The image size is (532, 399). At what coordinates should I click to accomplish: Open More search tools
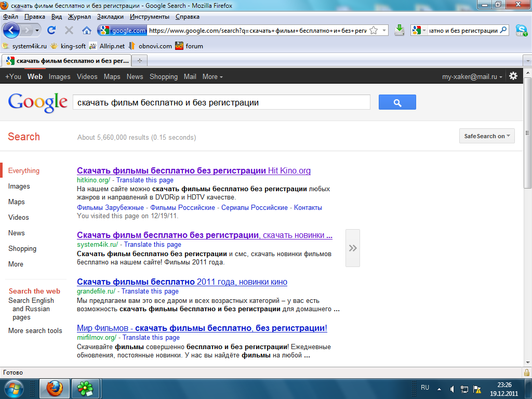point(35,330)
